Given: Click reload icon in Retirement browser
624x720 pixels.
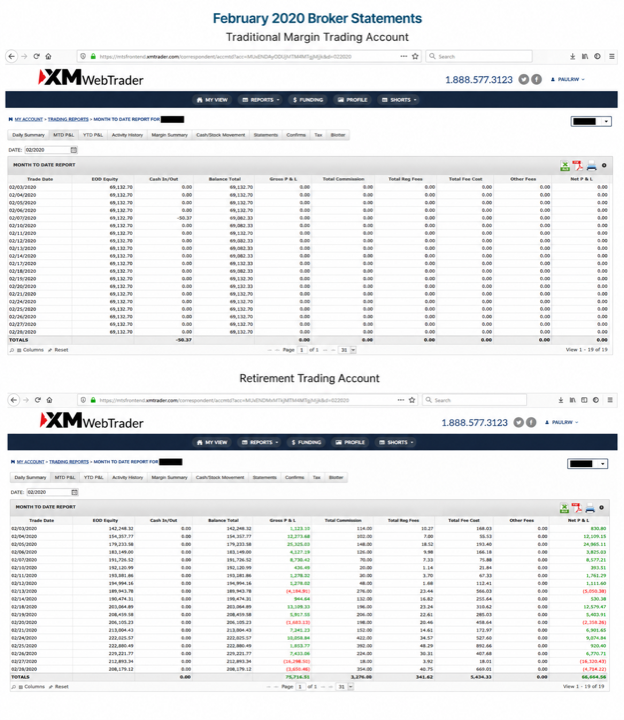Looking at the screenshot, I should pos(38,400).
